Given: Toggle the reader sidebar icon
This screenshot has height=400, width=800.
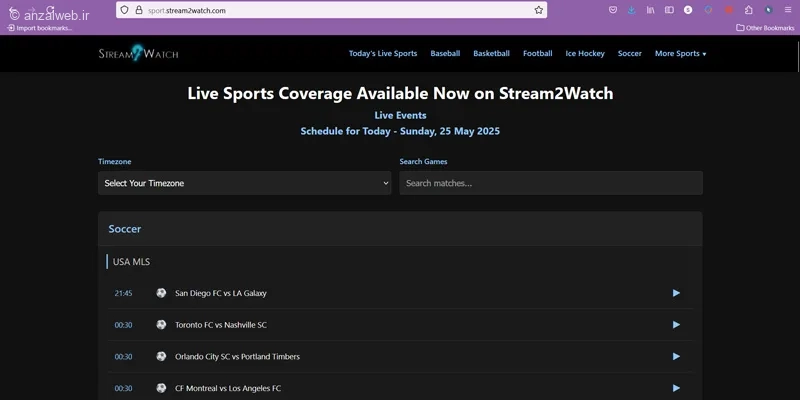Looking at the screenshot, I should [x=669, y=10].
